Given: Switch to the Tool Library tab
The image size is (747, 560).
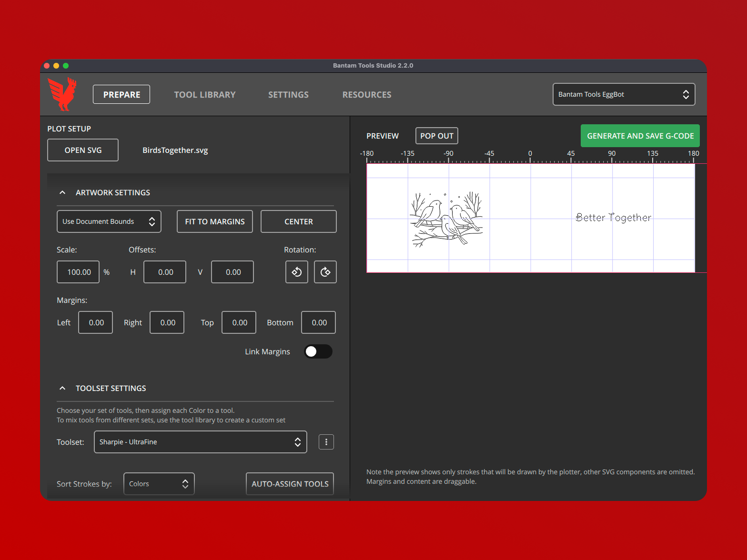Looking at the screenshot, I should coord(205,95).
